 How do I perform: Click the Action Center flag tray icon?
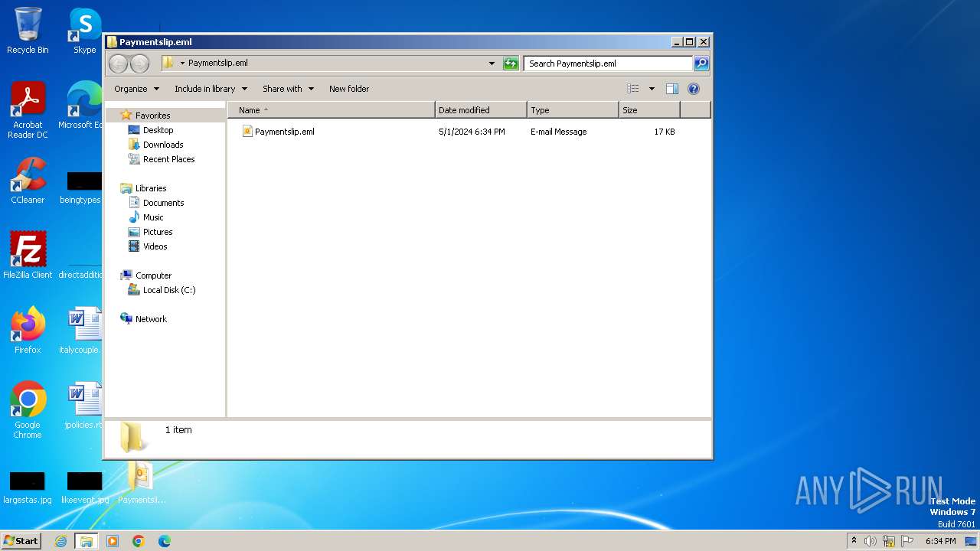(907, 541)
